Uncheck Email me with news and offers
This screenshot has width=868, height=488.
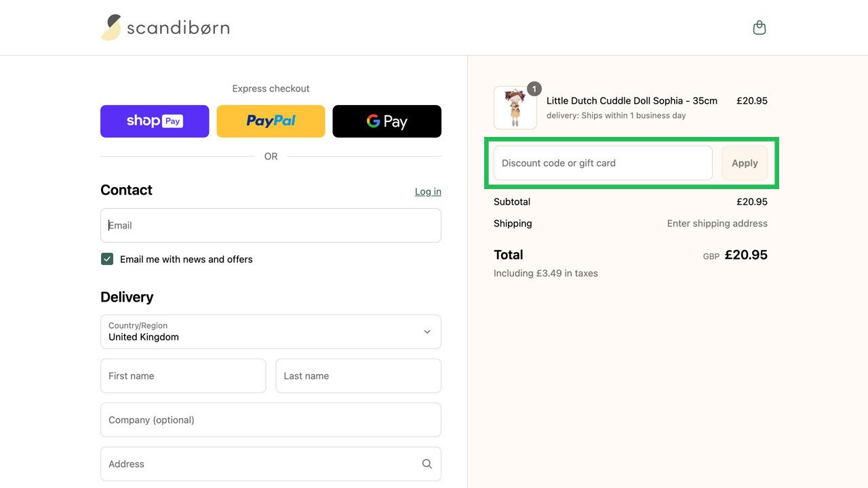107,259
